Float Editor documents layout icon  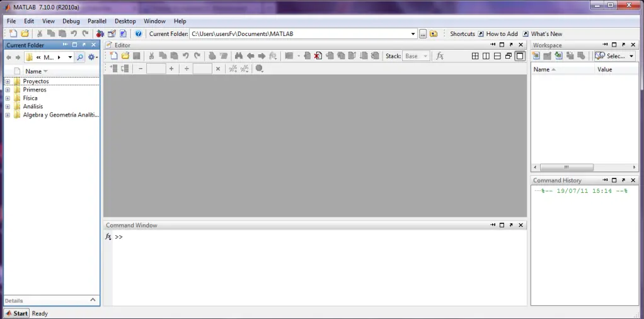(509, 56)
